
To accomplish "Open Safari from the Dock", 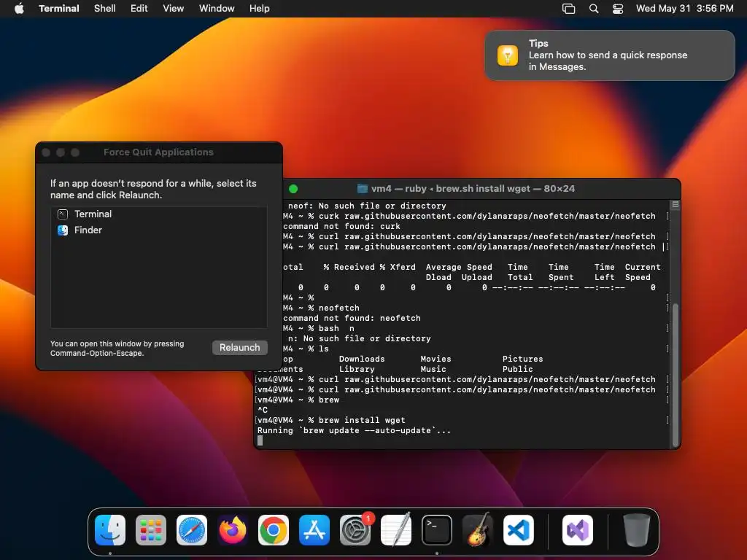I will pos(192,530).
